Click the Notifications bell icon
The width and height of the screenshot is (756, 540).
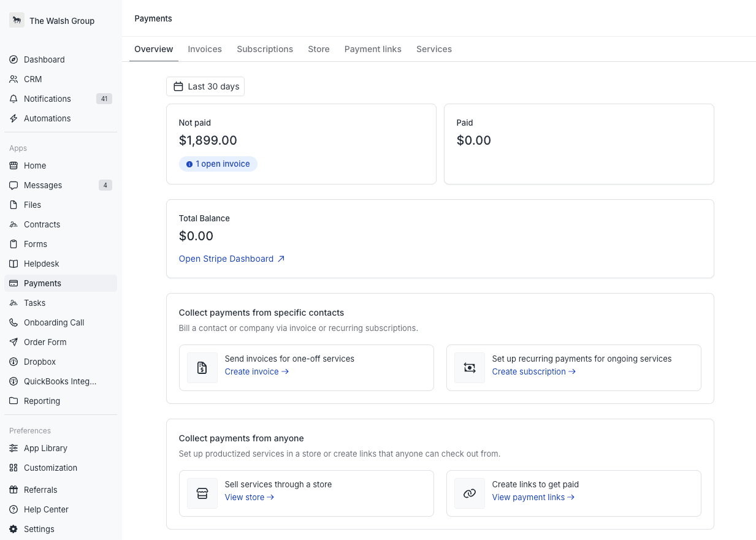[13, 99]
